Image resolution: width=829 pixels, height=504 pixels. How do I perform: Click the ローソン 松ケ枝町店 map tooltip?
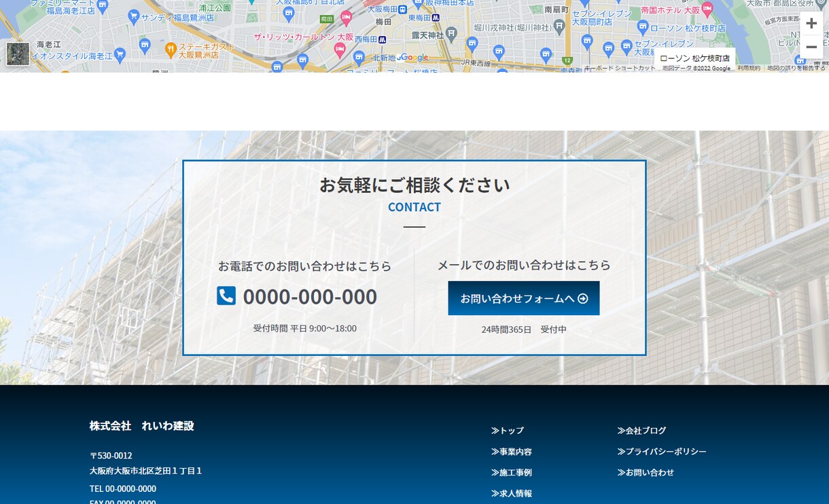point(695,58)
